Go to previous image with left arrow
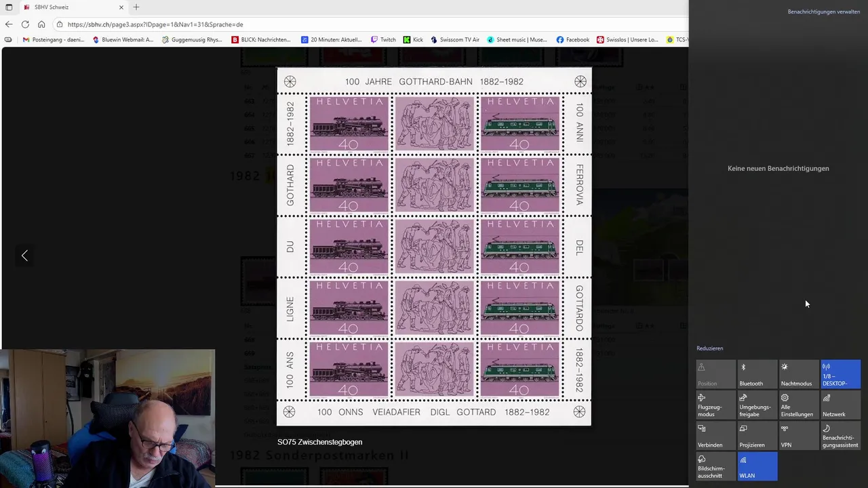This screenshot has height=488, width=868. 24,256
